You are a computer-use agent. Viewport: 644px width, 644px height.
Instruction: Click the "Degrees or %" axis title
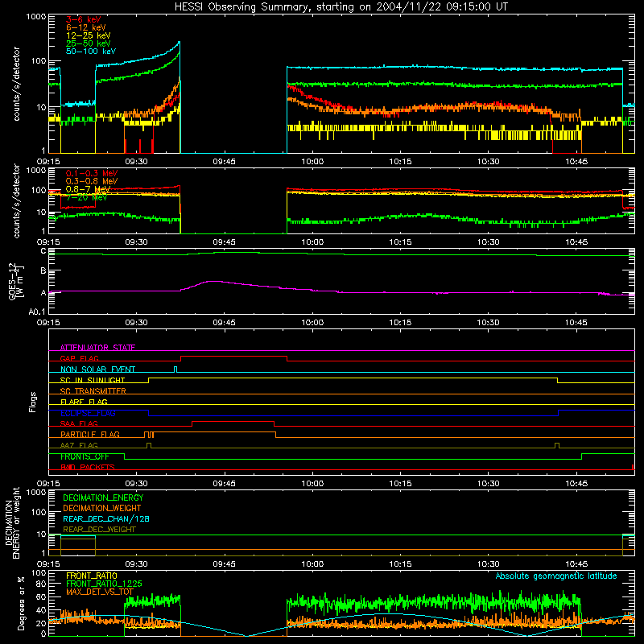(x=21, y=603)
